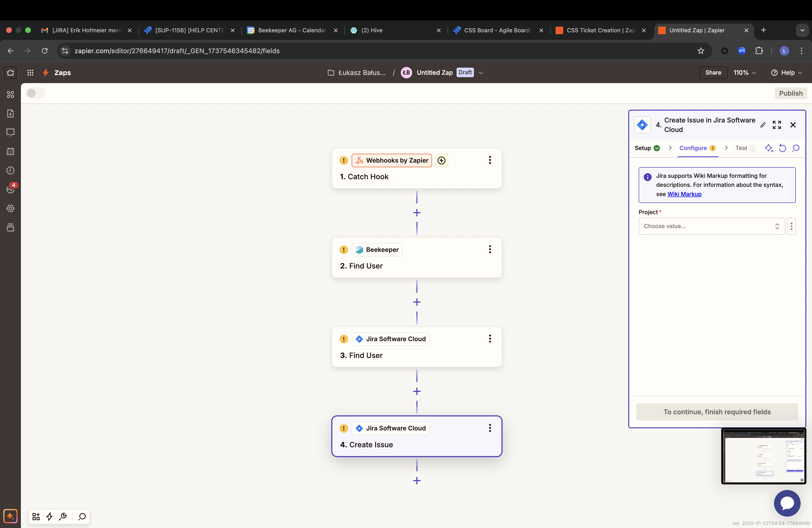Image resolution: width=812 pixels, height=528 pixels.
Task: Open the sidebar versions stack icon
Action: (11, 227)
